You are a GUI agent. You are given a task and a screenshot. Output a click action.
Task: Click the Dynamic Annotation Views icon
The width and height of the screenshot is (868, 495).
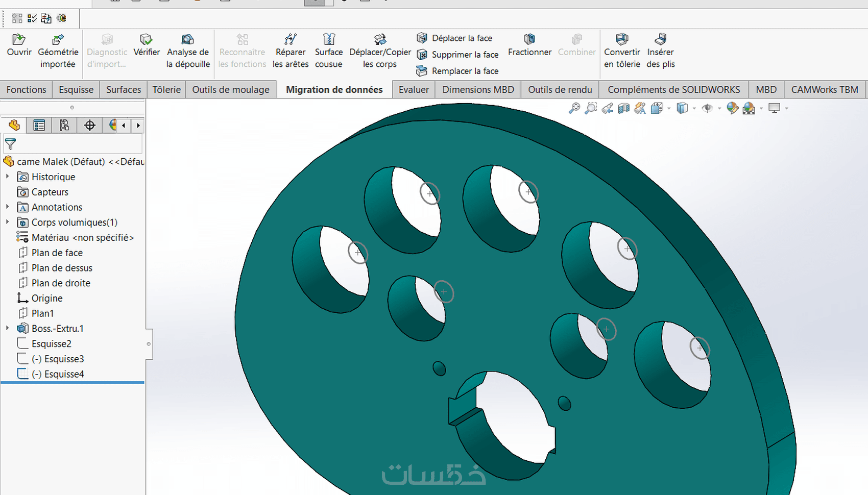coord(640,108)
